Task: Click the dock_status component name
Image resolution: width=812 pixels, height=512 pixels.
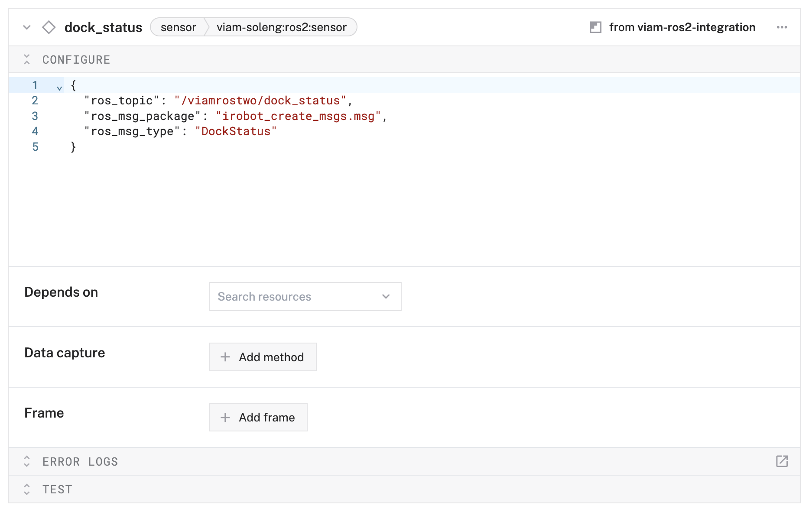Action: (x=103, y=27)
